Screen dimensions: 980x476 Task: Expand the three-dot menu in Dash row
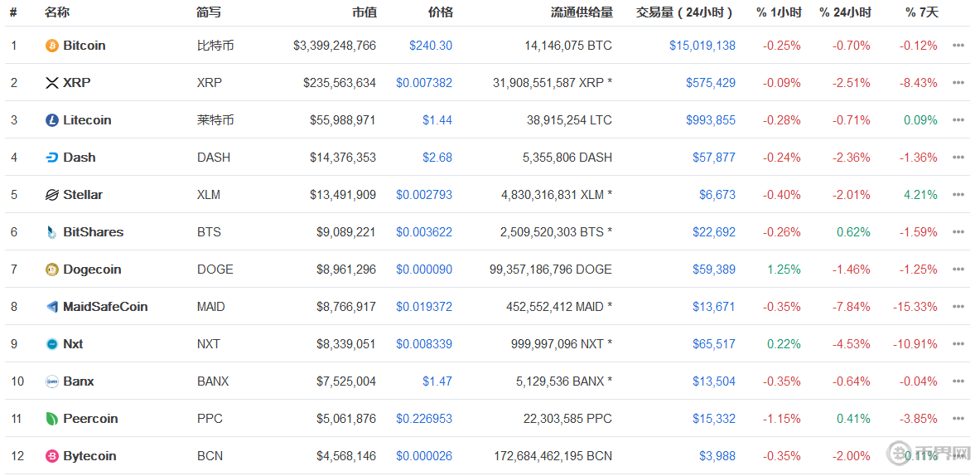click(x=958, y=158)
